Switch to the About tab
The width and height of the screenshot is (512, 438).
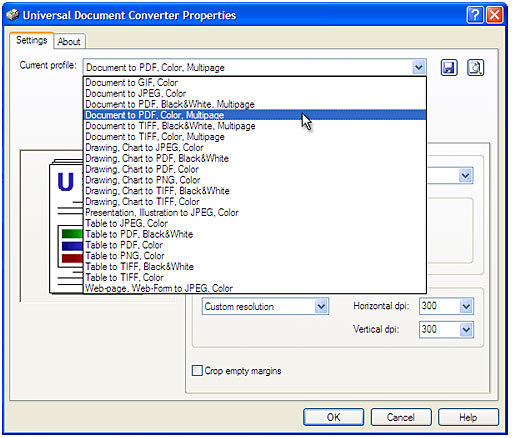(69, 41)
